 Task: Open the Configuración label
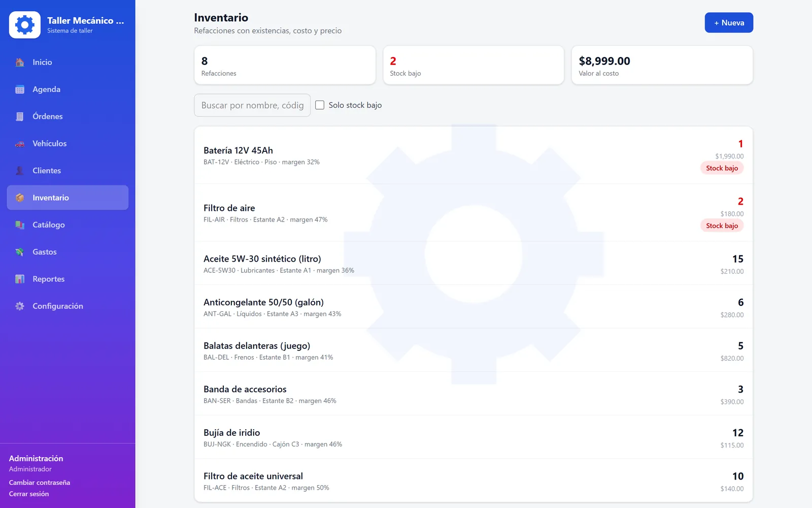pyautogui.click(x=58, y=306)
